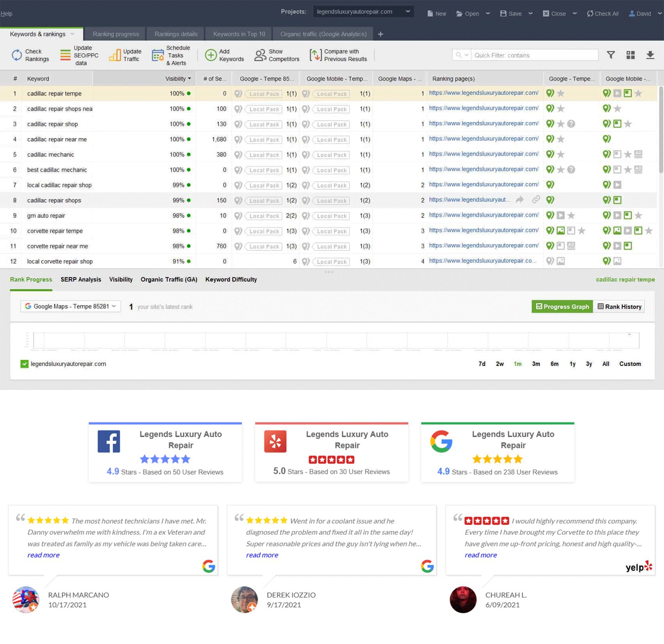
Task: Click read more on Chureah L. review
Action: (481, 555)
